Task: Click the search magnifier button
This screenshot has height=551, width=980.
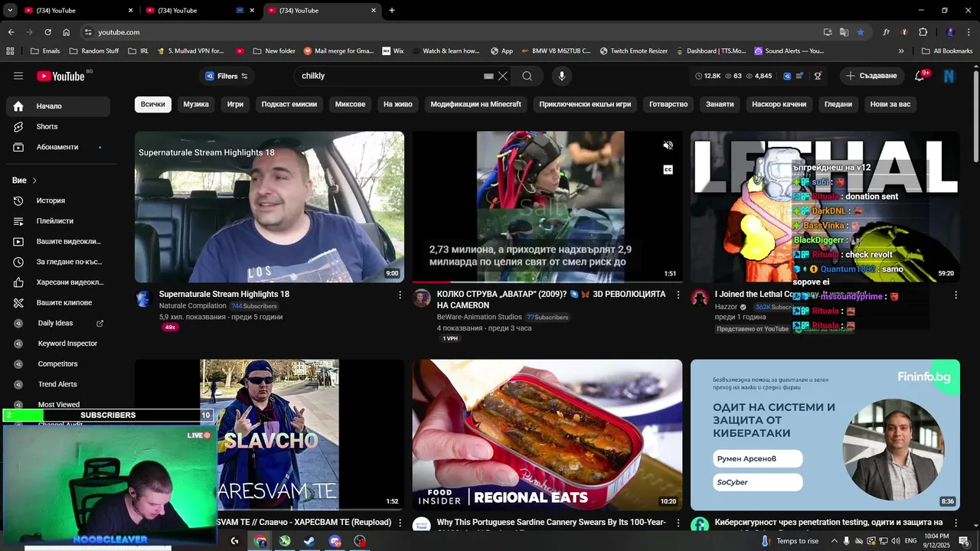Action: (528, 76)
